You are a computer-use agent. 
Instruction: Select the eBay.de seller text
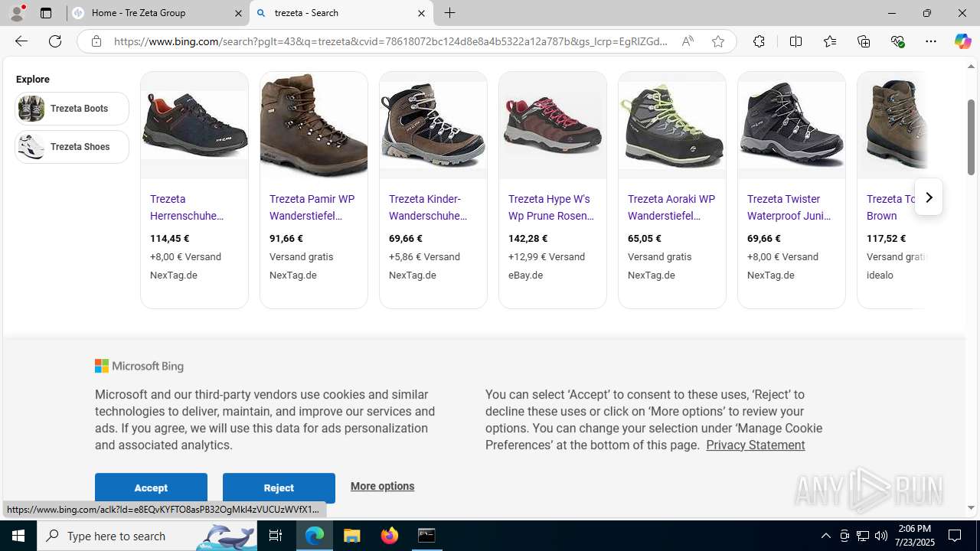pyautogui.click(x=525, y=275)
